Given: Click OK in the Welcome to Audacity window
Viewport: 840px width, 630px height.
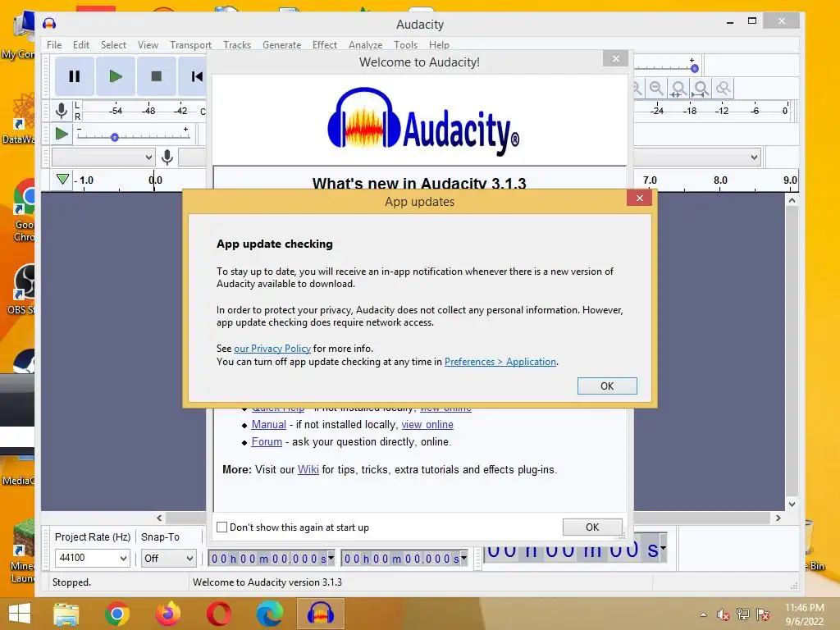Looking at the screenshot, I should pos(592,527).
